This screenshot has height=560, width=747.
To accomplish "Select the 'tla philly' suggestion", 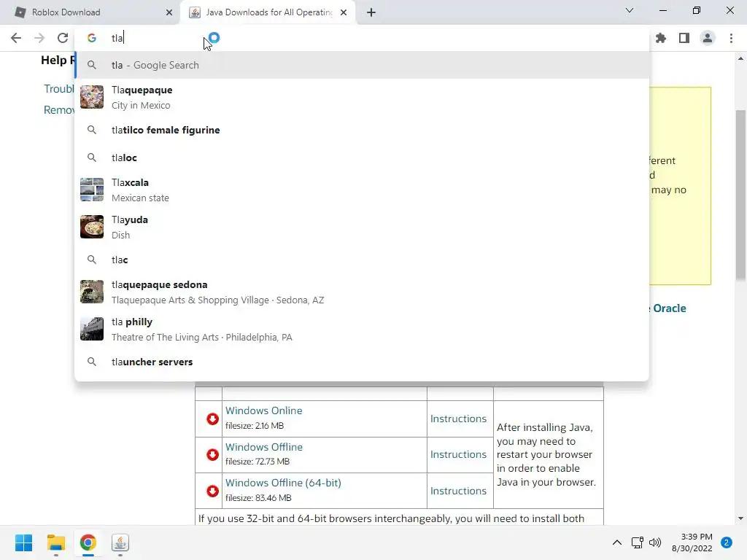I will 362,329.
